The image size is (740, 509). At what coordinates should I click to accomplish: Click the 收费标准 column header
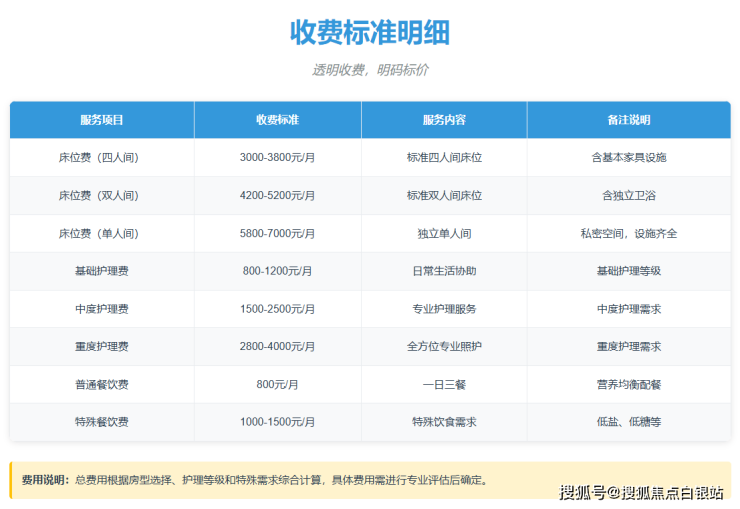(277, 120)
